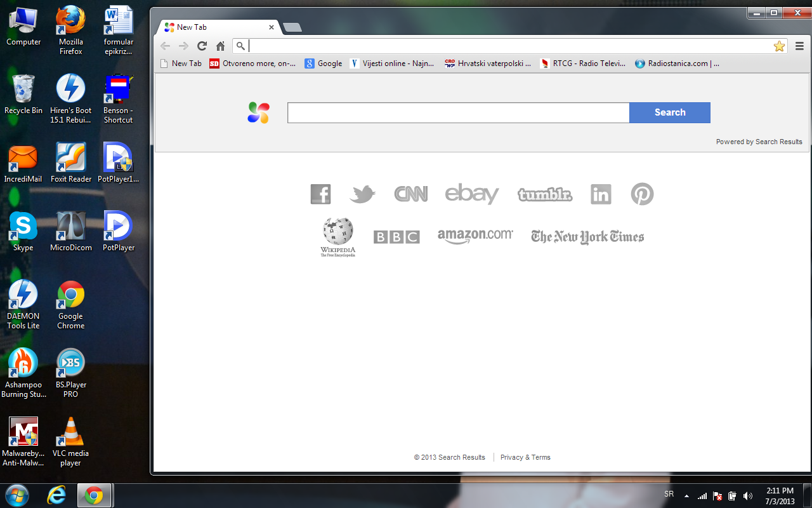Open the eBay shortcut tile
This screenshot has width=812, height=508.
click(x=472, y=194)
